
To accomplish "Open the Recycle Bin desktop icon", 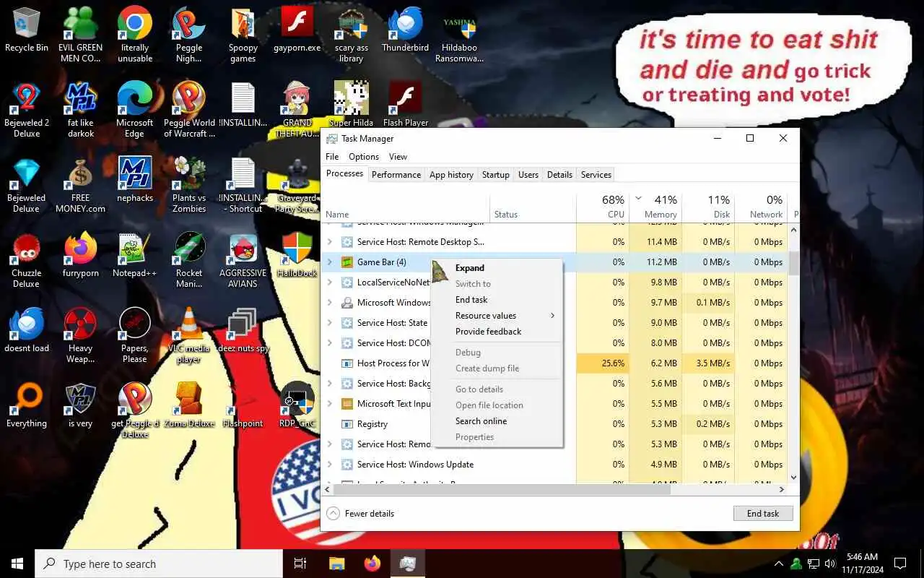I will coord(27,30).
